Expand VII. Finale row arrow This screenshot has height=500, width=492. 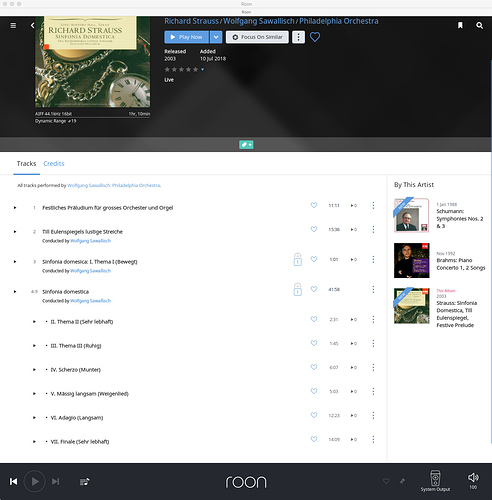coord(34,442)
